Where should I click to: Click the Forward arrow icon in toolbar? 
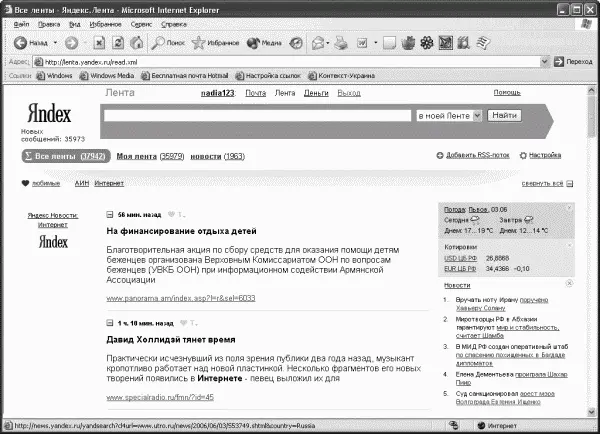(x=71, y=43)
